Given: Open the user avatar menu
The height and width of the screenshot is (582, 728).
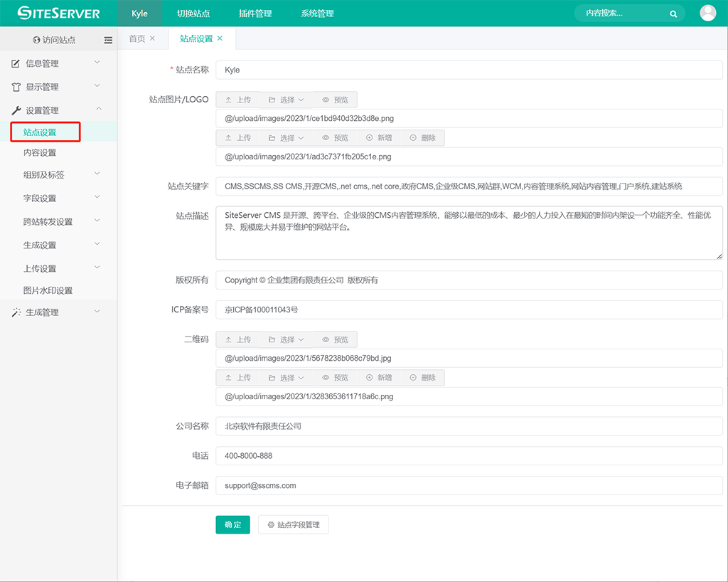Looking at the screenshot, I should point(707,13).
